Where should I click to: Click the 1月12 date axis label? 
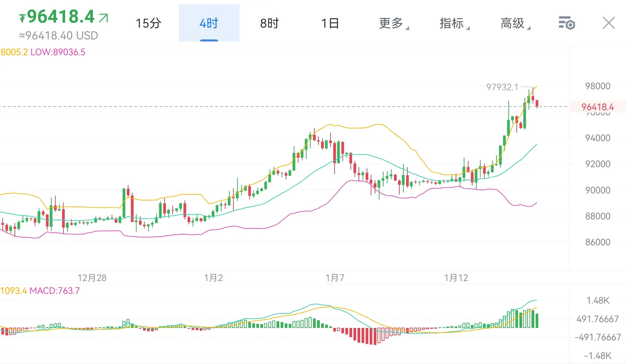456,278
